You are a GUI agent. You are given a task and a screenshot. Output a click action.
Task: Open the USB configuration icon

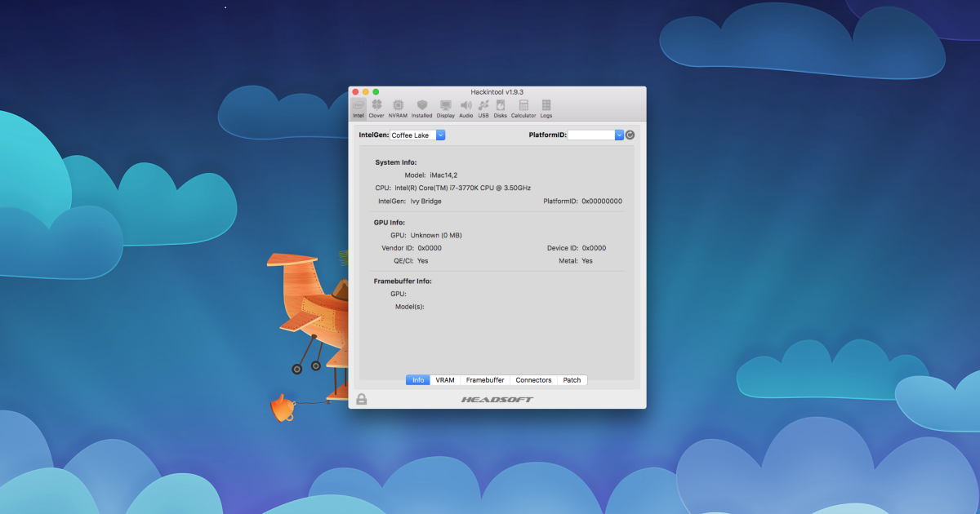coord(482,106)
